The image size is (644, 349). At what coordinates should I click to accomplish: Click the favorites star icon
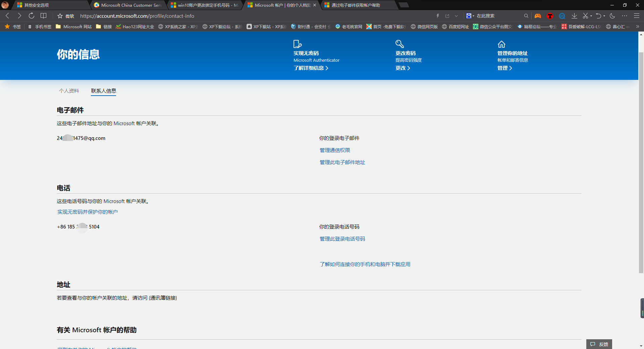[60, 16]
